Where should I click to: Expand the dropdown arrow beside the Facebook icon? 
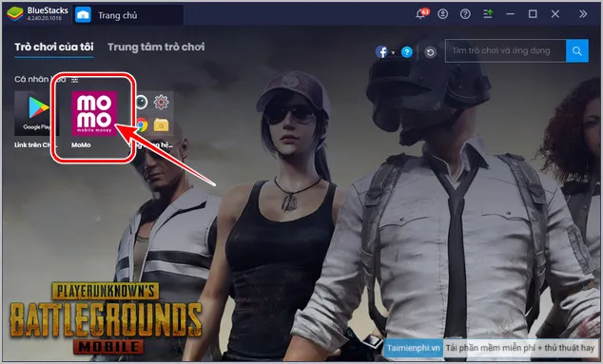click(393, 52)
